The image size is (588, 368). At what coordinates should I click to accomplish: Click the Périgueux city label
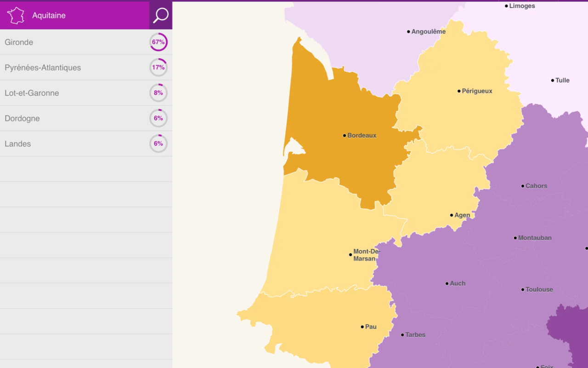click(477, 91)
